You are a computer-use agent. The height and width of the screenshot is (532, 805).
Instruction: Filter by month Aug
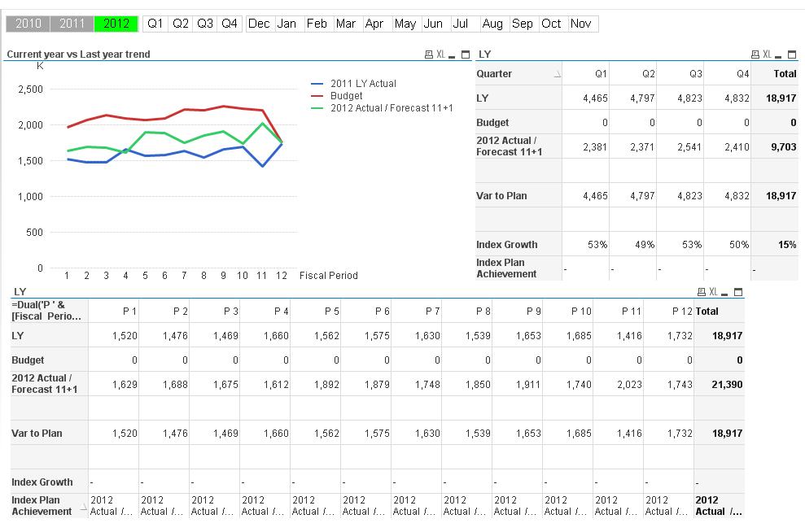tap(492, 24)
